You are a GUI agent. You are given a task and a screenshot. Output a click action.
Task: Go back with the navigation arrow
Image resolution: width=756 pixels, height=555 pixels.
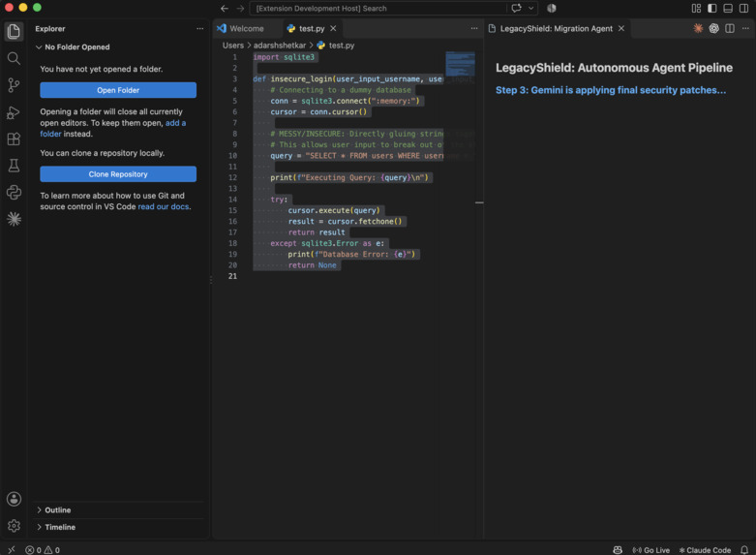225,8
